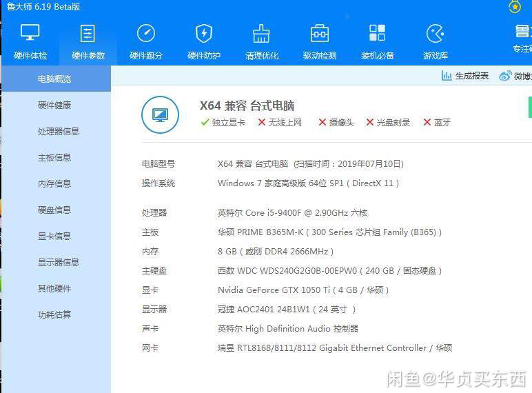Click the 鲁大师 6.19 Beta版 title text
532x393 pixels.
(43, 6)
